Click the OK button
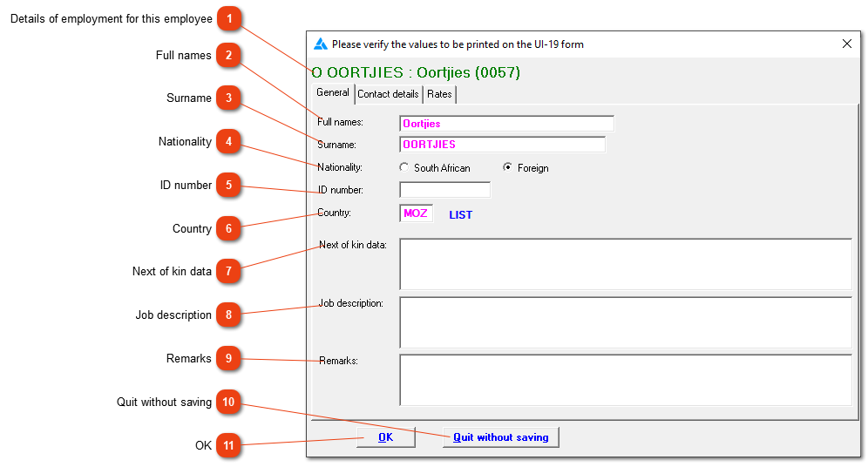This screenshot has height=467, width=868. (x=386, y=437)
